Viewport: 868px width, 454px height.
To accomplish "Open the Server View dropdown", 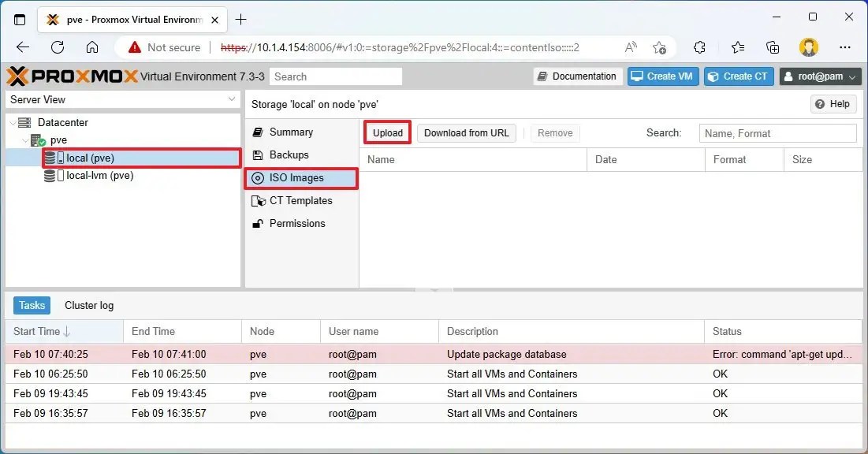I will click(230, 100).
